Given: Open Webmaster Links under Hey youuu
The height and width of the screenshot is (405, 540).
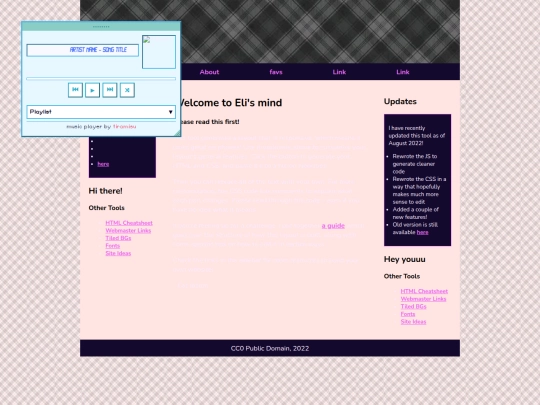Looking at the screenshot, I should click(x=423, y=299).
